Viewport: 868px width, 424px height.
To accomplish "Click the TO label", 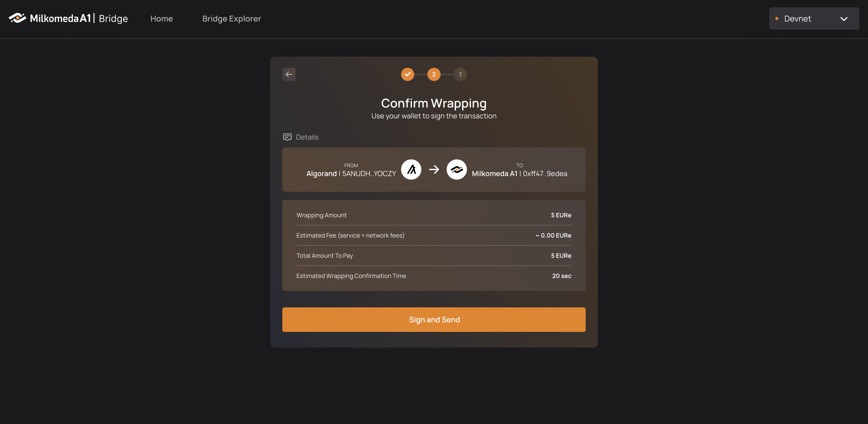I will [520, 165].
